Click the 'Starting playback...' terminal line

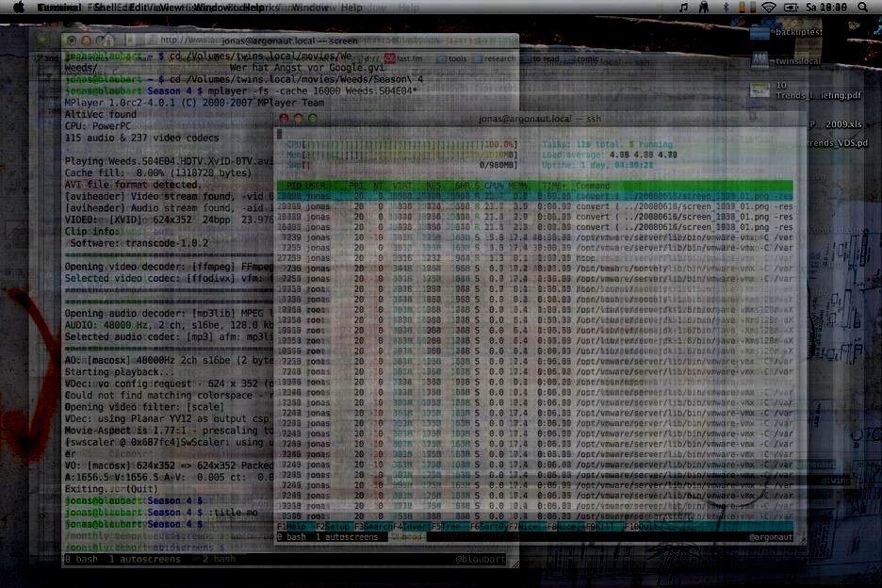pos(120,372)
